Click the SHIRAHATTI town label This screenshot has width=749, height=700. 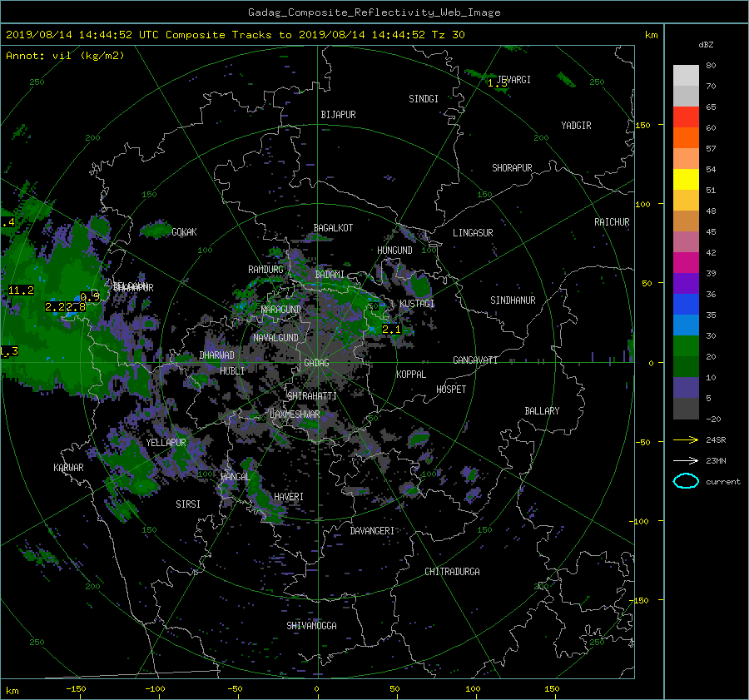tap(312, 396)
